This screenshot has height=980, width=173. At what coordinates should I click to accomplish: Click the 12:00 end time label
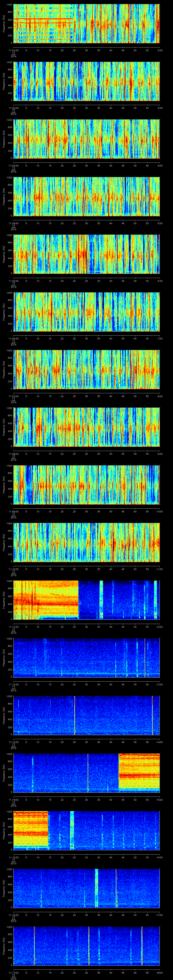click(x=159, y=627)
